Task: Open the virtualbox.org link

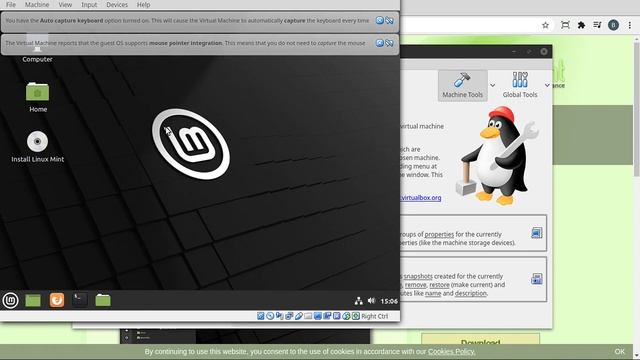Action: [x=421, y=198]
